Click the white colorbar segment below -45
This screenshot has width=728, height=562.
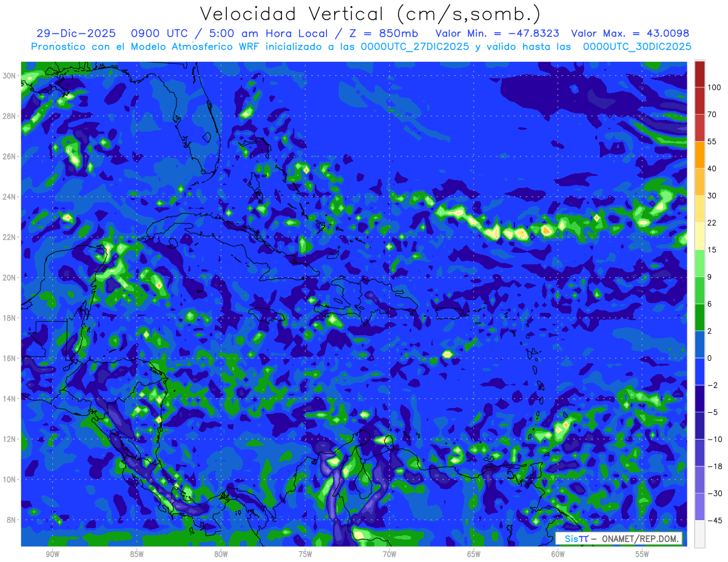point(699,534)
